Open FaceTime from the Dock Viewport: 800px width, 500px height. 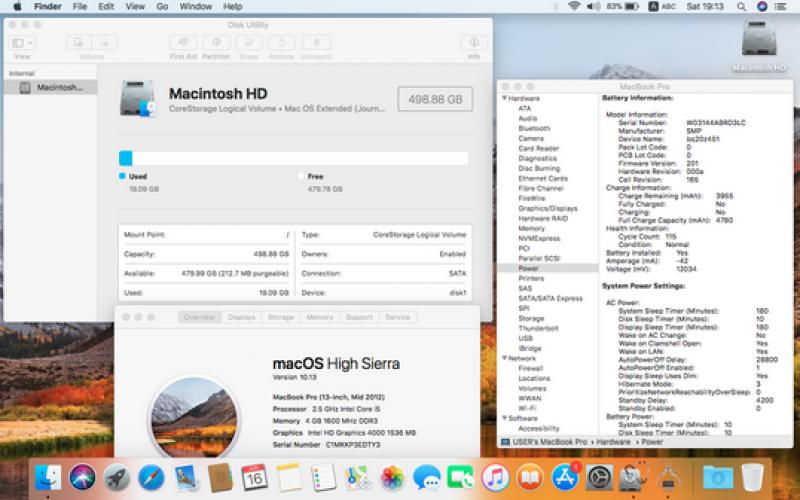pos(461,478)
